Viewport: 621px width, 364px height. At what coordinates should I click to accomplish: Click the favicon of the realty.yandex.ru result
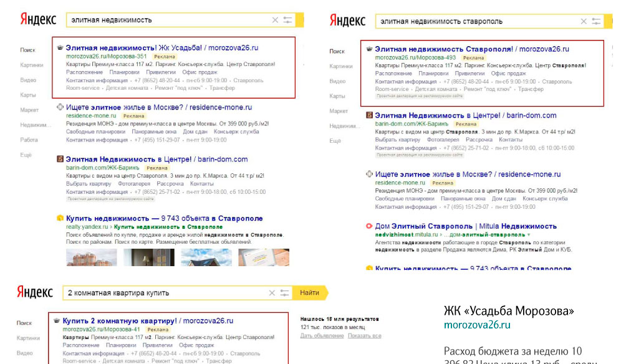coord(60,218)
